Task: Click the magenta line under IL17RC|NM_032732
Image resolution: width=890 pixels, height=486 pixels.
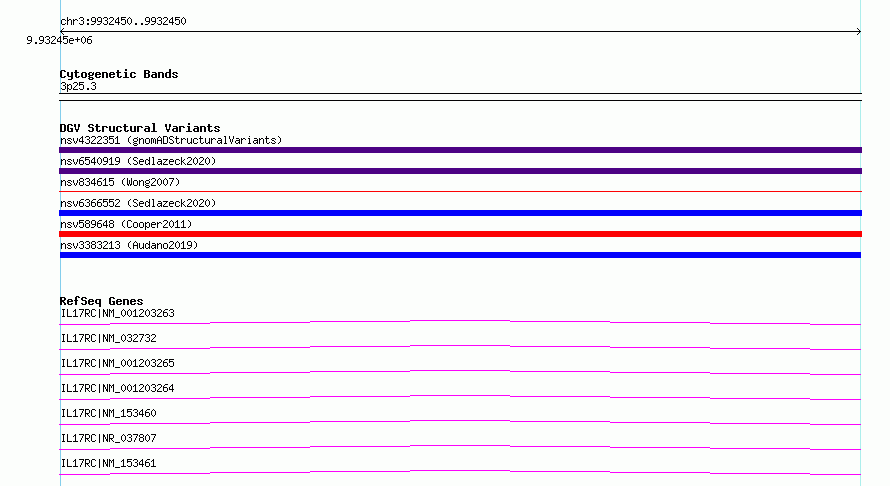Action: (x=460, y=347)
